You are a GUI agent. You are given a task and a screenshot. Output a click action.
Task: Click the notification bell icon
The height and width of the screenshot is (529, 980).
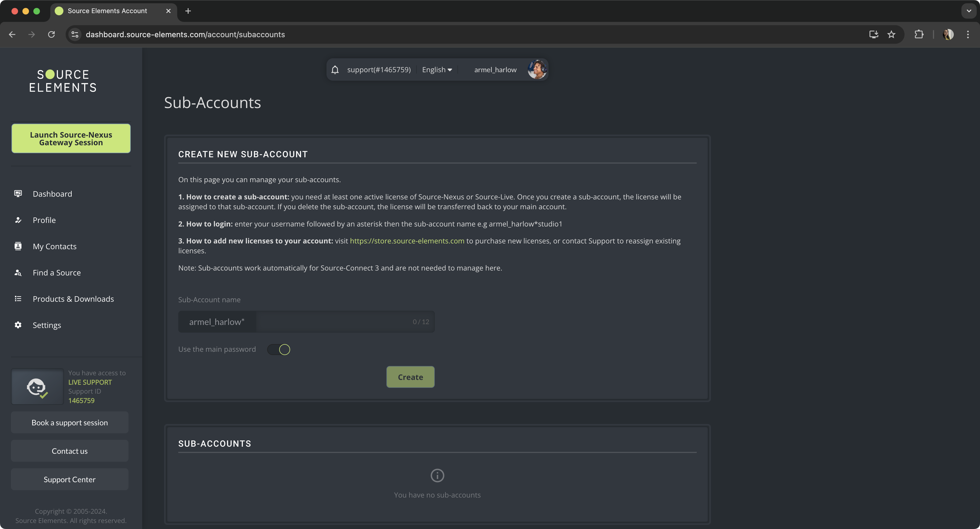tap(335, 70)
